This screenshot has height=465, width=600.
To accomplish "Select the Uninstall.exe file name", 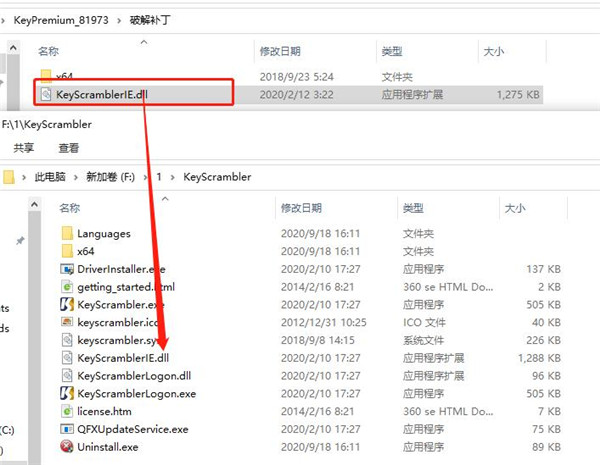I will pos(108,447).
